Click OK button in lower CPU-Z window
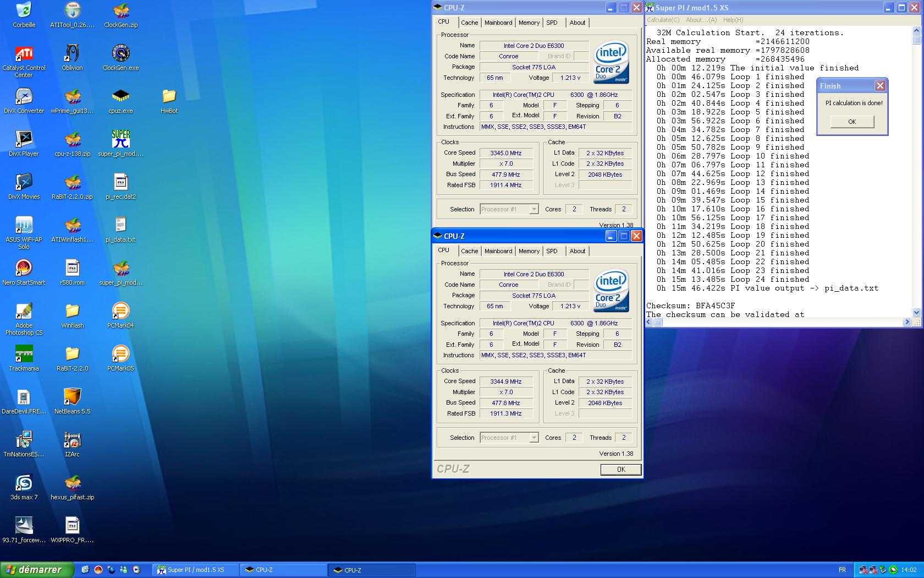The width and height of the screenshot is (924, 578). tap(621, 470)
